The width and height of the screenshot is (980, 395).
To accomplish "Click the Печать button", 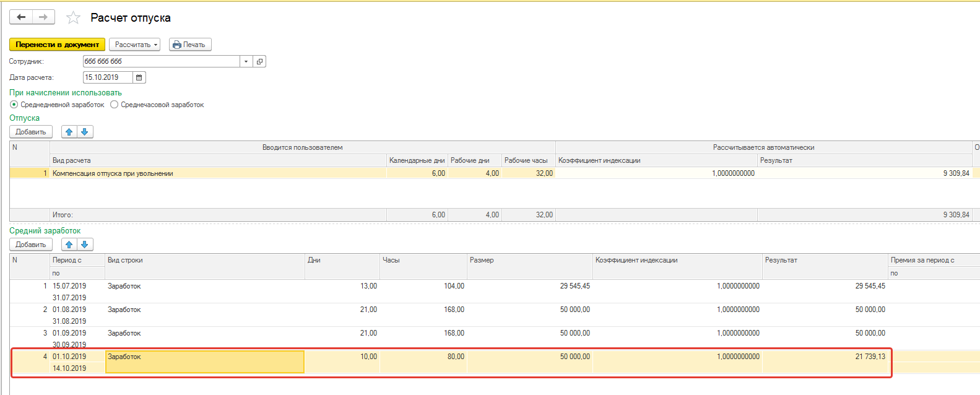I will click(190, 45).
